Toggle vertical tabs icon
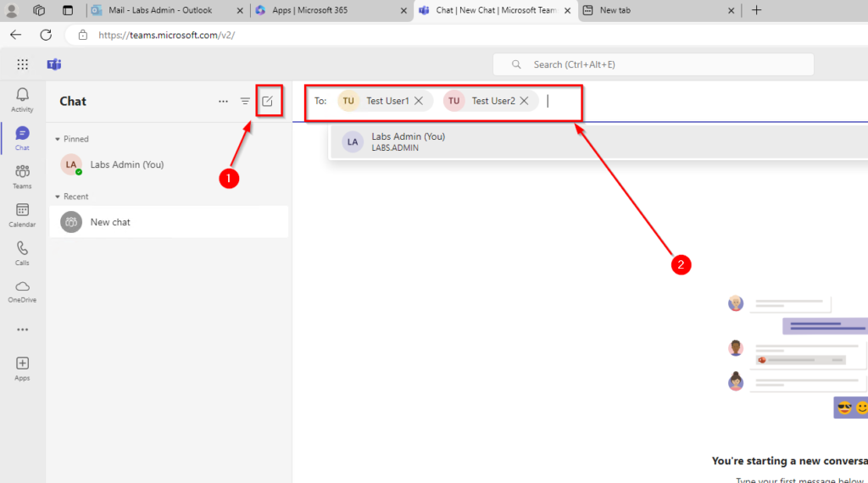The height and width of the screenshot is (483, 868). [x=68, y=10]
